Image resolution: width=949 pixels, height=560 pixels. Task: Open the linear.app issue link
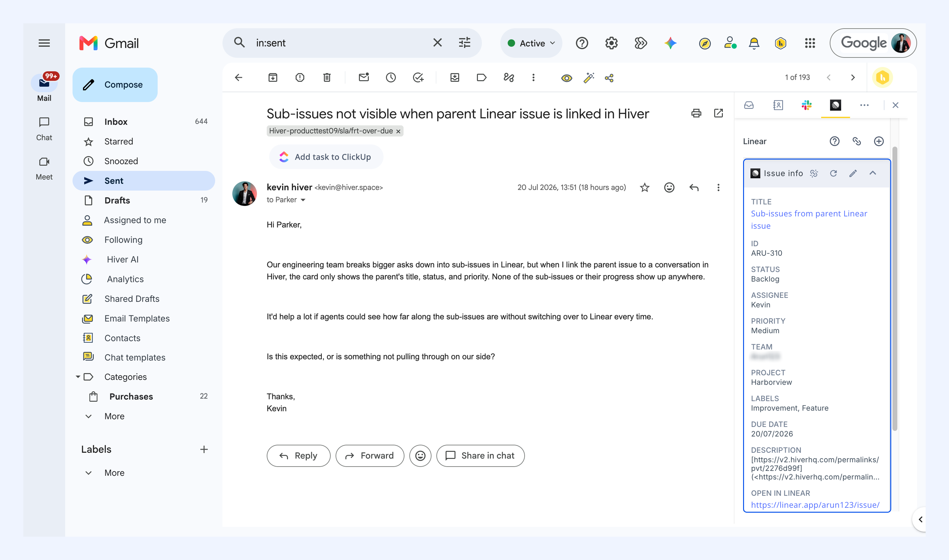(x=815, y=505)
